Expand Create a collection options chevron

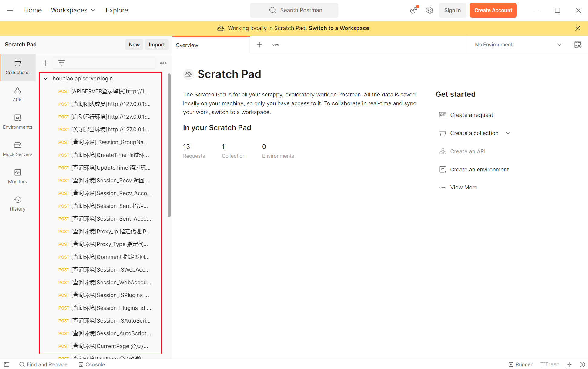[x=508, y=133]
